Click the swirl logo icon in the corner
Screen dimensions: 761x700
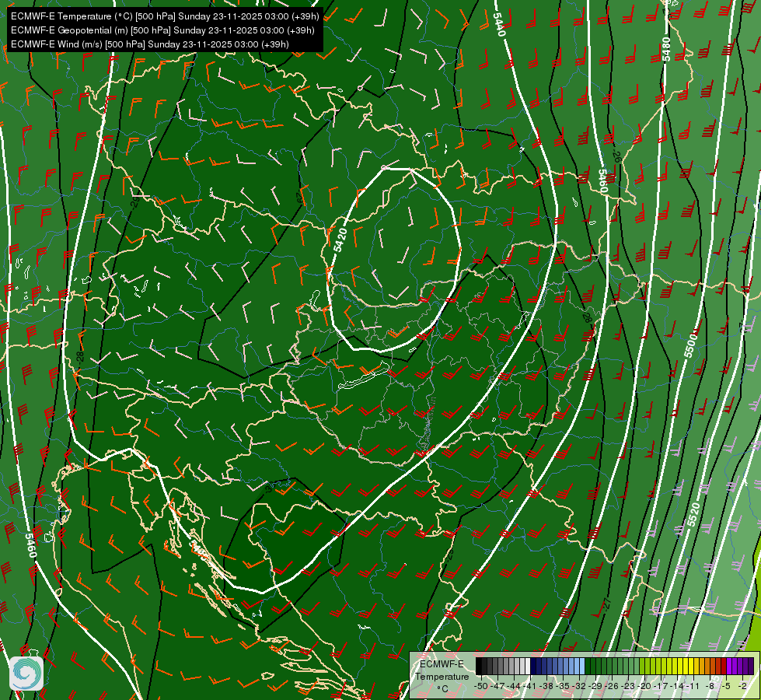[x=26, y=674]
